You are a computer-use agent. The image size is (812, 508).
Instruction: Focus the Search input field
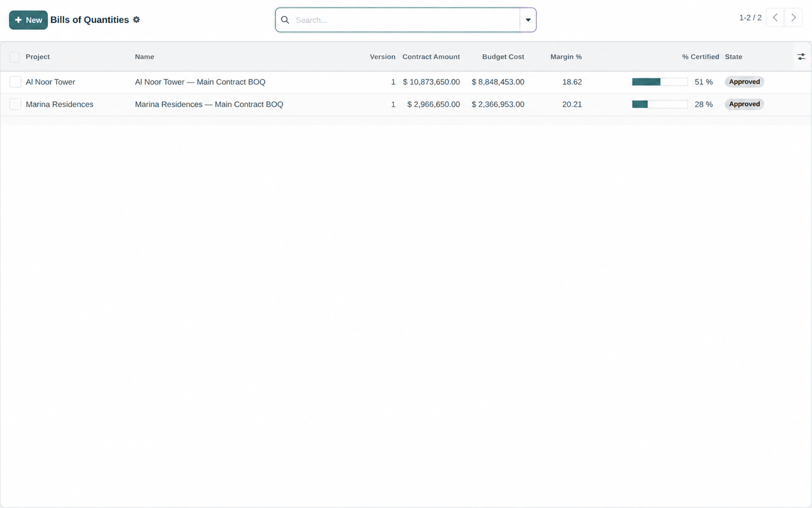[407, 20]
